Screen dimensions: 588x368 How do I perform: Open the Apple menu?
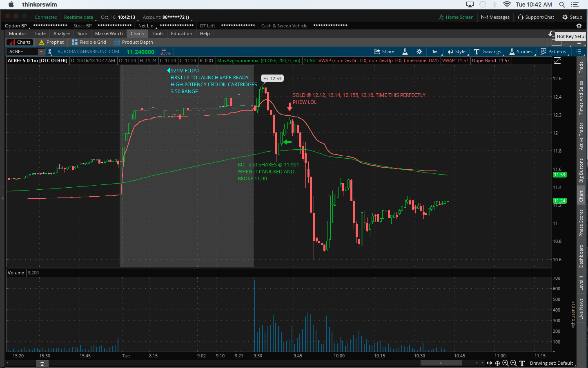click(11, 4)
